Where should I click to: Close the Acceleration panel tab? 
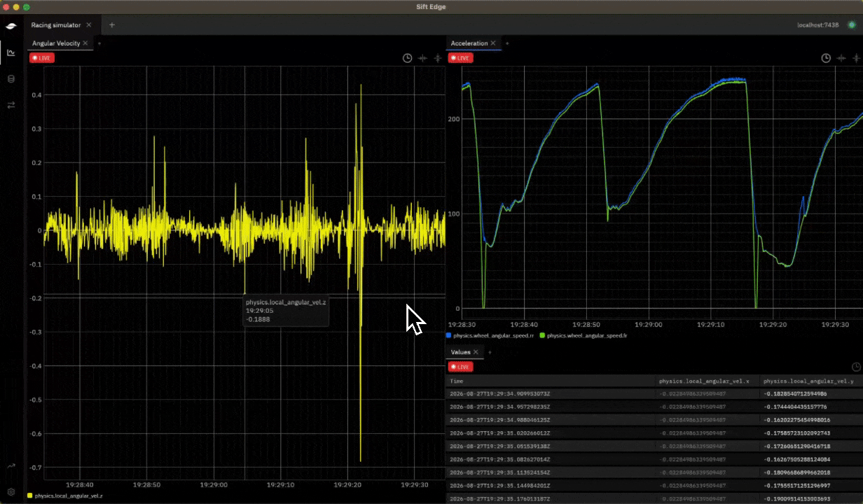[493, 43]
